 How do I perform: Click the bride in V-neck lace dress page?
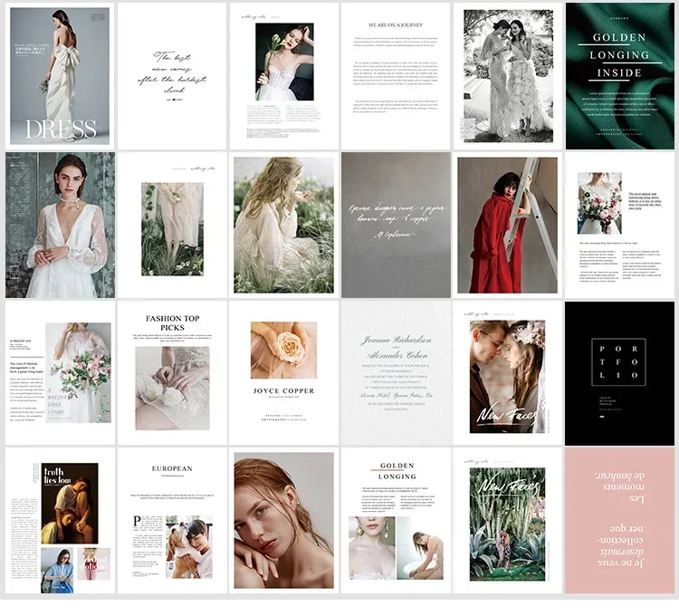(x=60, y=225)
